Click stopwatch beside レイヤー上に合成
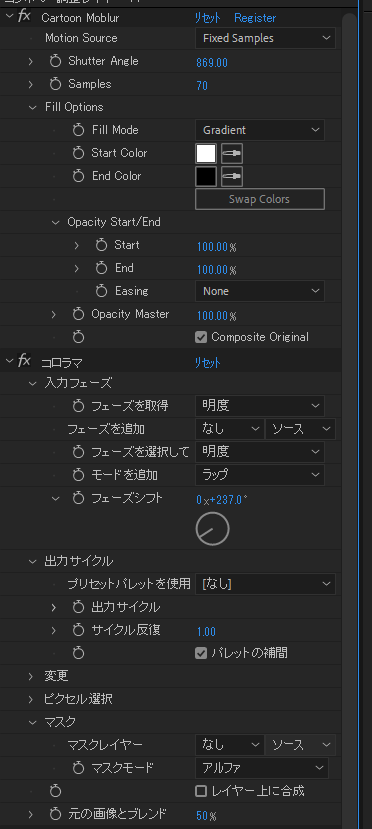 pyautogui.click(x=55, y=791)
